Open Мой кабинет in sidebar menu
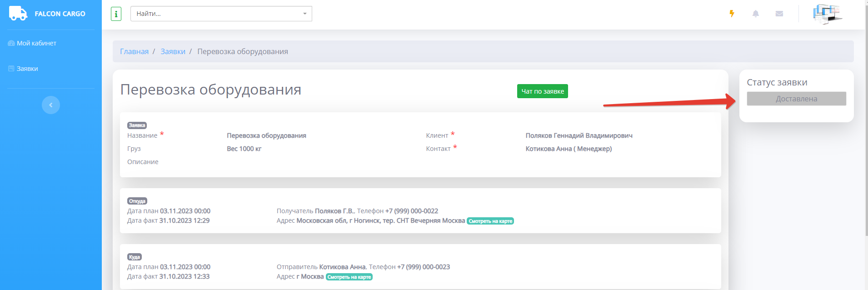Viewport: 868px width, 290px height. pos(36,43)
